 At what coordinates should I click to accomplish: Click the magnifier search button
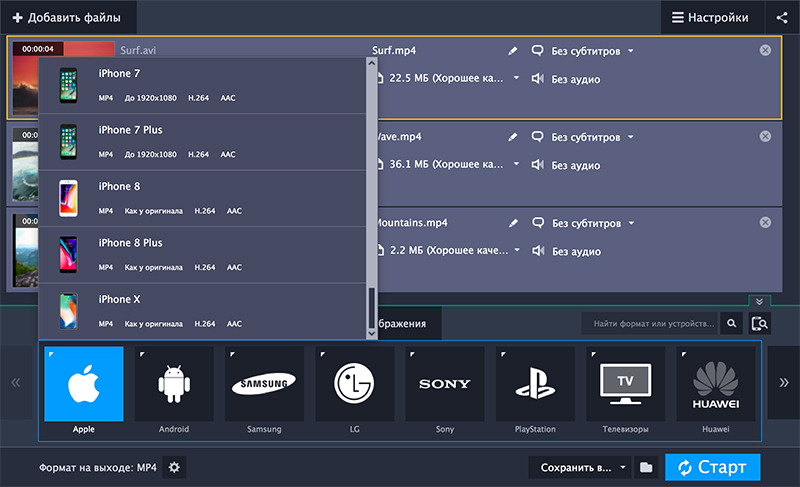pyautogui.click(x=732, y=323)
